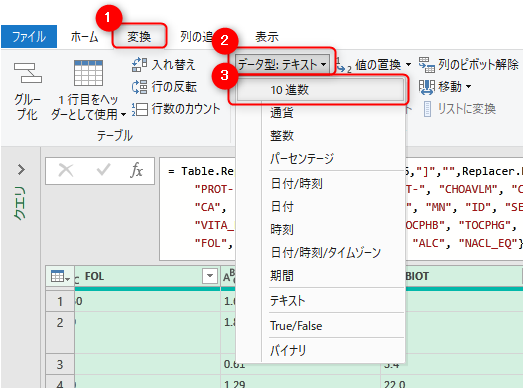The width and height of the screenshot is (523, 388).
Task: Open the 移動 dropdown
Action: [445, 87]
